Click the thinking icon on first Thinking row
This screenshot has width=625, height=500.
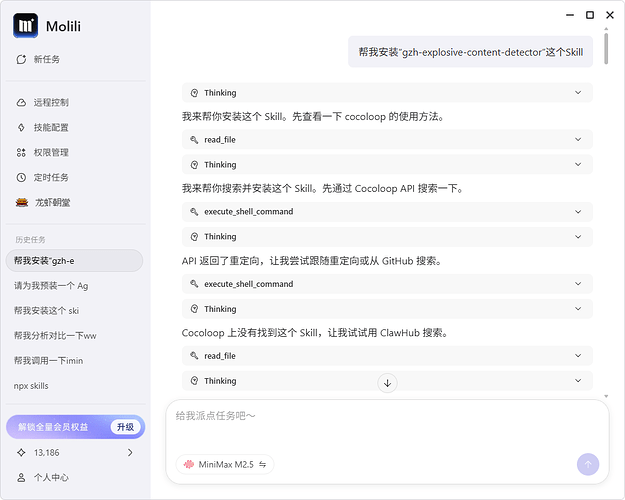tap(194, 93)
